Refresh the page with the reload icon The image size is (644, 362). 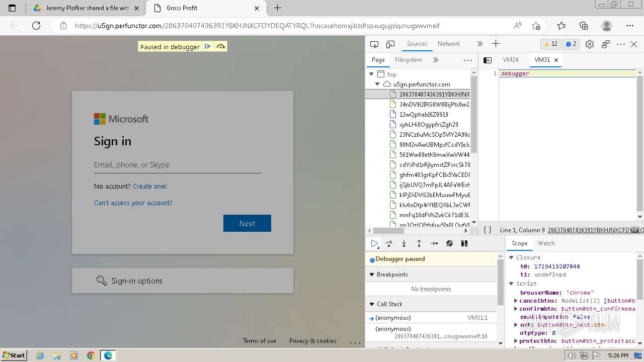coord(36,26)
